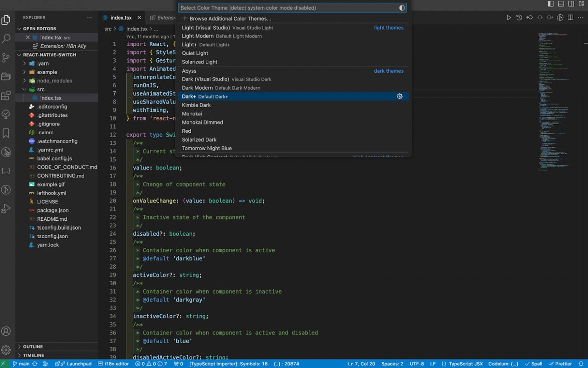Click the gear icon on Dark+ theme row

[400, 96]
